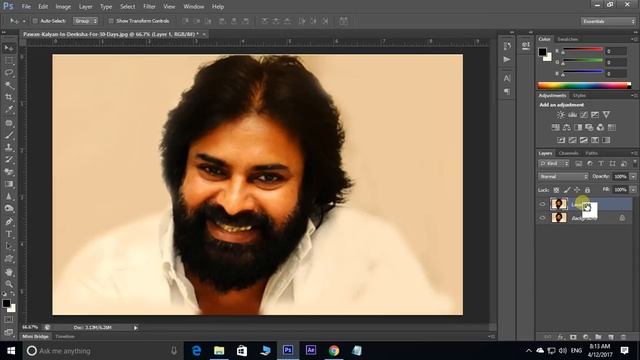Enable the Auto-Select checkbox

tap(35, 21)
